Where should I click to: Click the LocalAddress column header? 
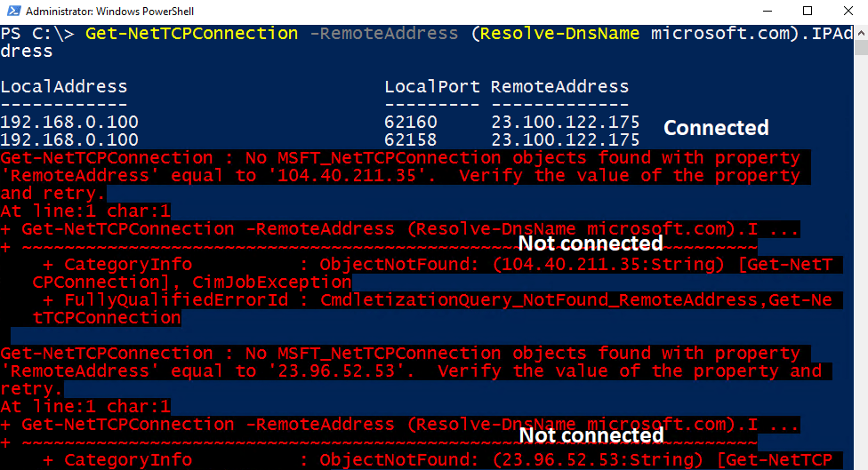64,87
